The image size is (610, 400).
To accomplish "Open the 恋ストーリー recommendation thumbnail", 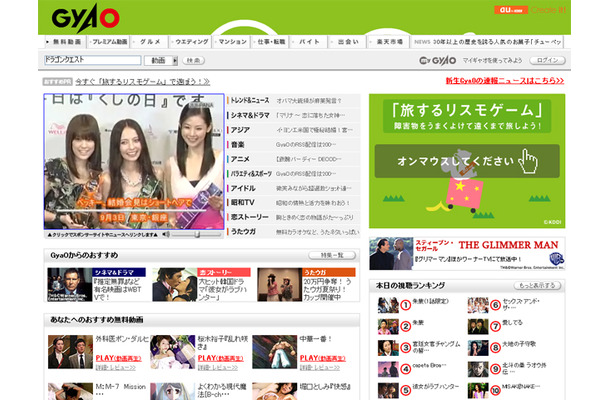I will [x=175, y=284].
